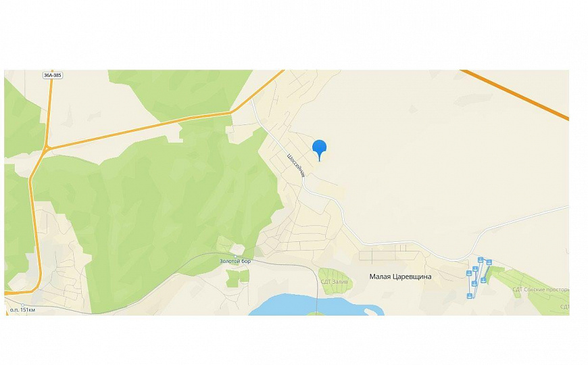Click the westernmost blue pier icon
588x365 pixels.
point(469,273)
